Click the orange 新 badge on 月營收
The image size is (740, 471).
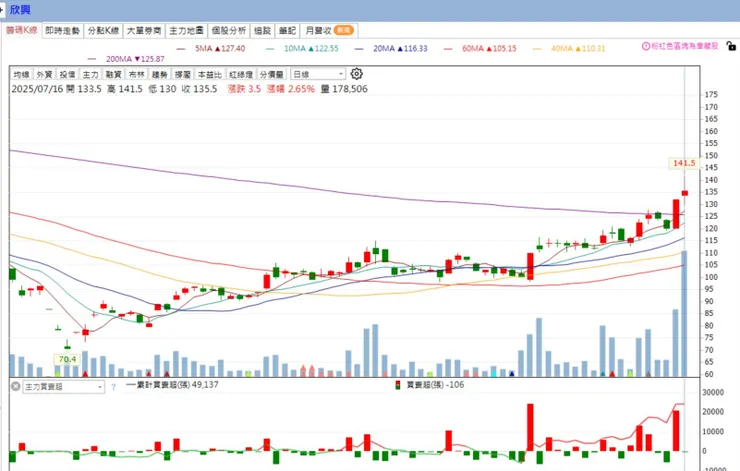[x=343, y=30]
